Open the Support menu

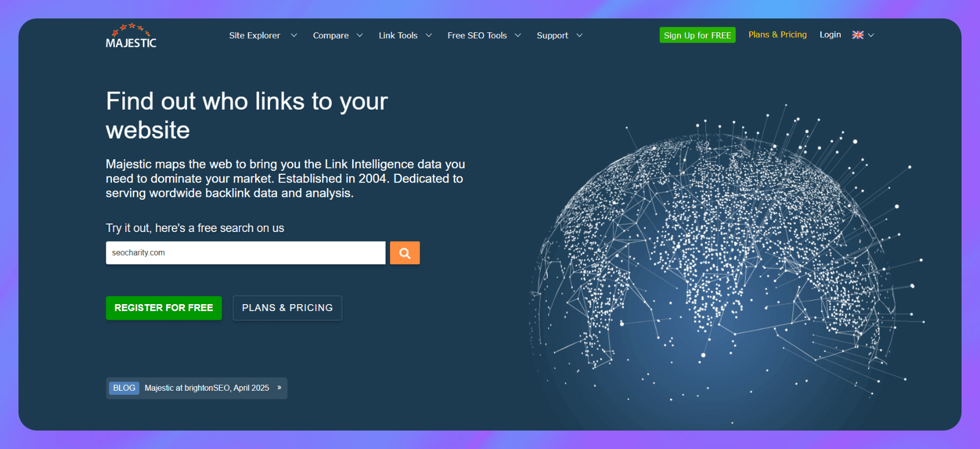552,35
